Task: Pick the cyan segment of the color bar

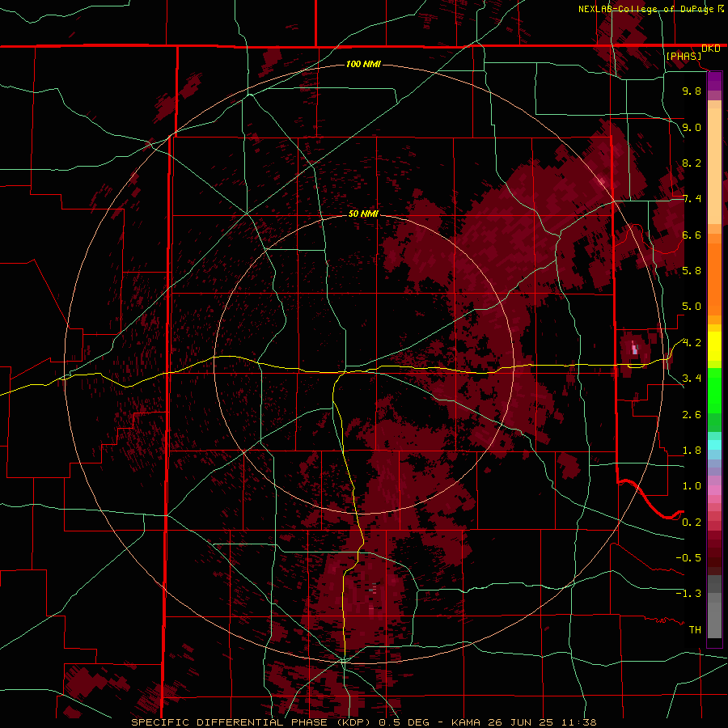Action: [714, 444]
